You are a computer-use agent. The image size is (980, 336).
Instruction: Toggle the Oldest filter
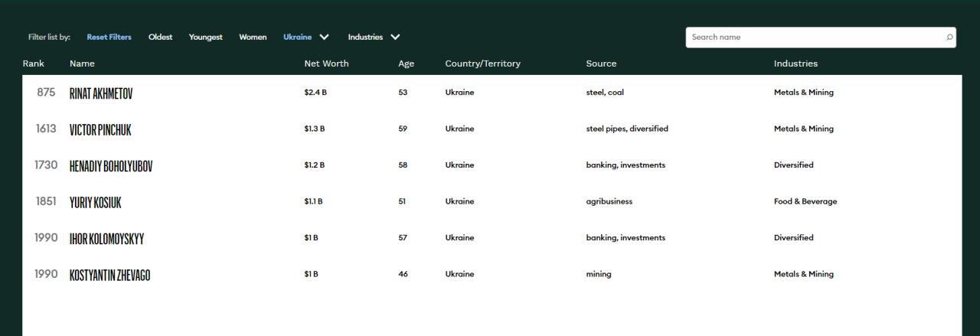pyautogui.click(x=160, y=37)
